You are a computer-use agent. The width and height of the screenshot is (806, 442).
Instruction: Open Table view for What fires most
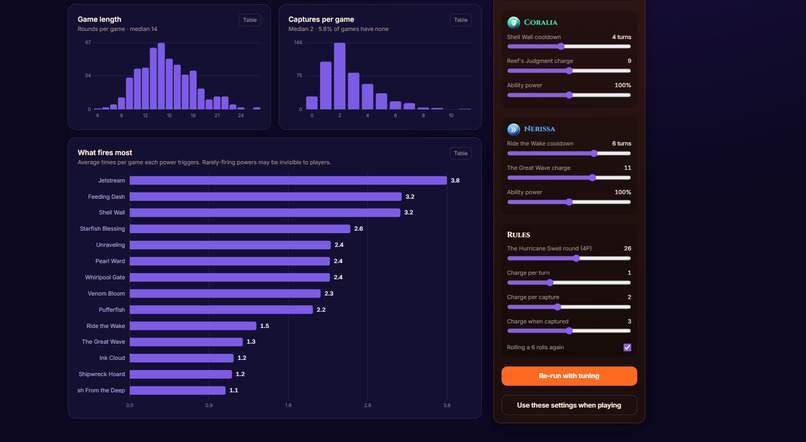(x=461, y=153)
